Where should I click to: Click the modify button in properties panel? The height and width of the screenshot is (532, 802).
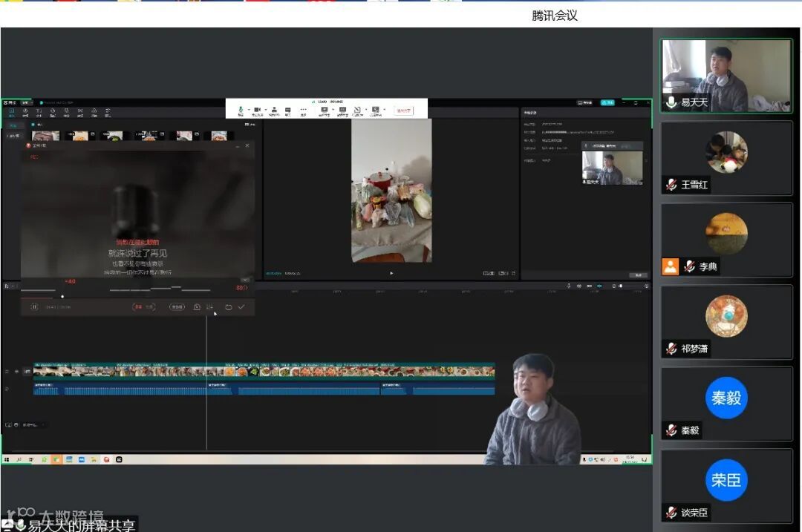point(638,275)
